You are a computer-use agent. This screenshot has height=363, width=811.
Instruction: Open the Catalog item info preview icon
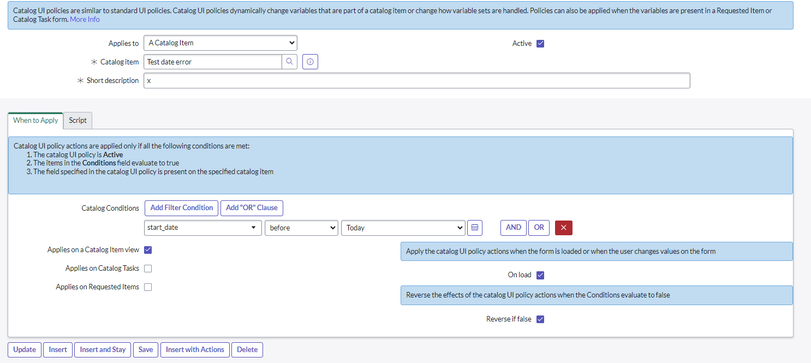[310, 62]
